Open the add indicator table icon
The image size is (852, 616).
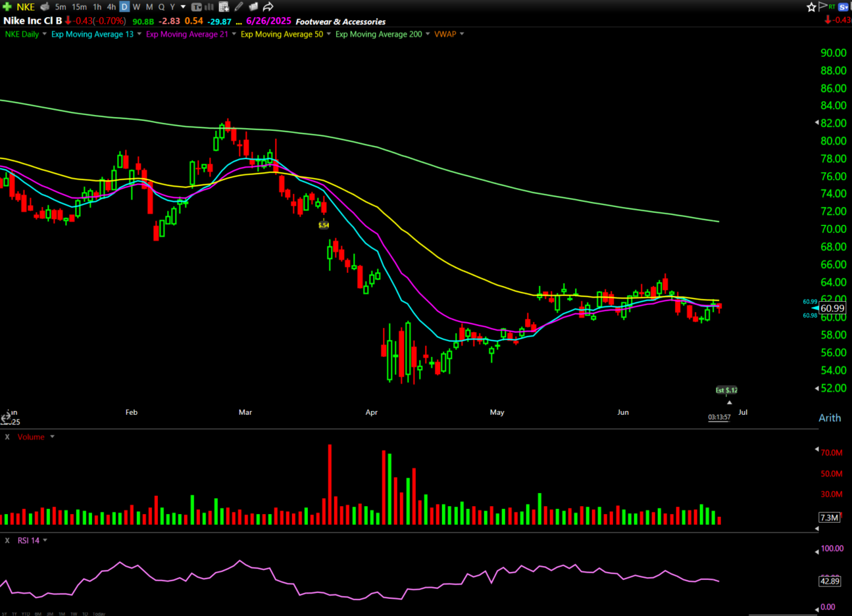pyautogui.click(x=224, y=7)
